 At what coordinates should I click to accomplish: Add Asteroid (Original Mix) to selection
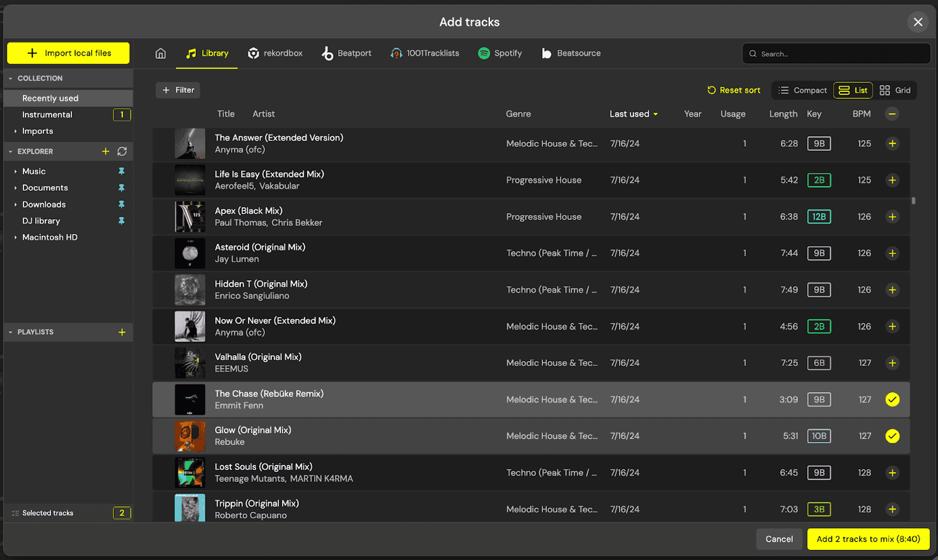[892, 254]
